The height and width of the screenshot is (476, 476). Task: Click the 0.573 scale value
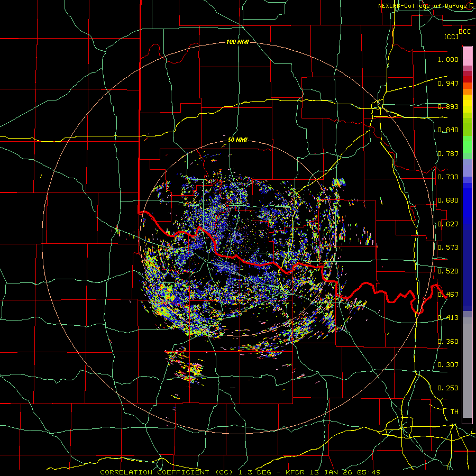point(448,248)
